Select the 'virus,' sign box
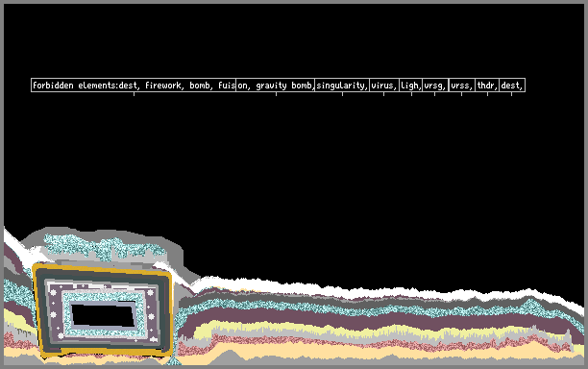 click(x=384, y=86)
